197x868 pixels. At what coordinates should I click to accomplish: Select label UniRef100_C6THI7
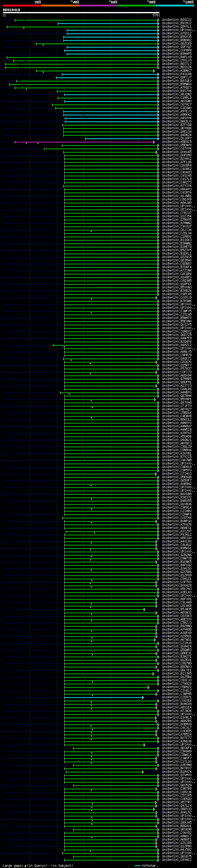tap(176, 104)
